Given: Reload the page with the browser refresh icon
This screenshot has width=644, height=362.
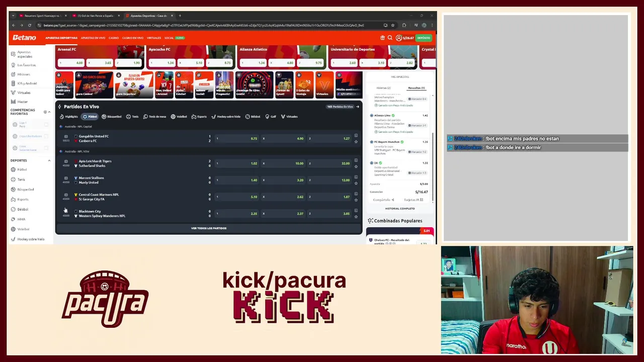Looking at the screenshot, I should 29,25.
